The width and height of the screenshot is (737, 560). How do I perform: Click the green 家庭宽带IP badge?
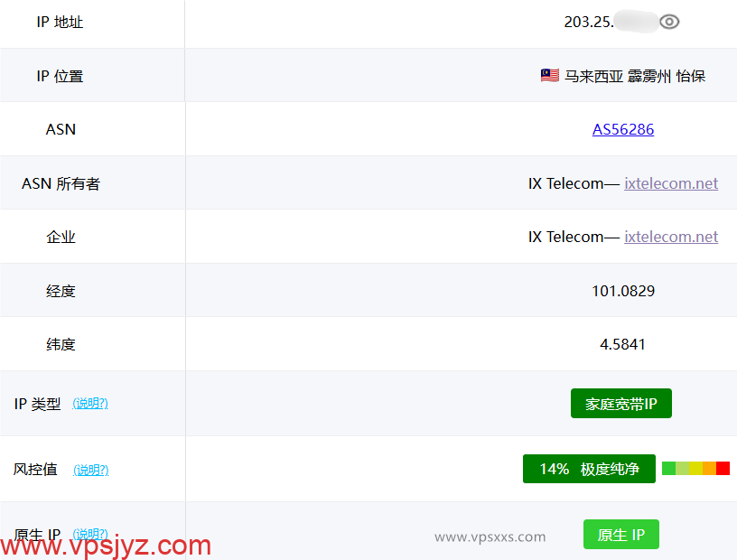click(x=621, y=403)
